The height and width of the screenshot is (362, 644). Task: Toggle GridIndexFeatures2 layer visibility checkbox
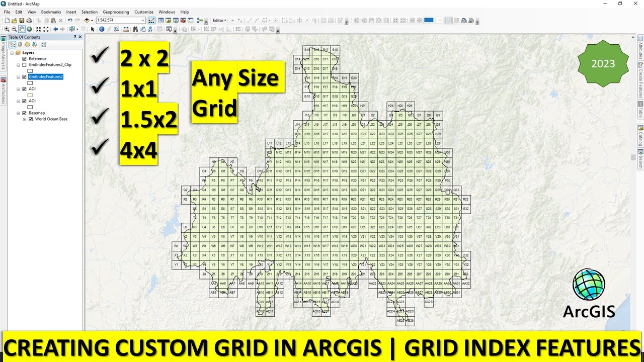point(24,77)
